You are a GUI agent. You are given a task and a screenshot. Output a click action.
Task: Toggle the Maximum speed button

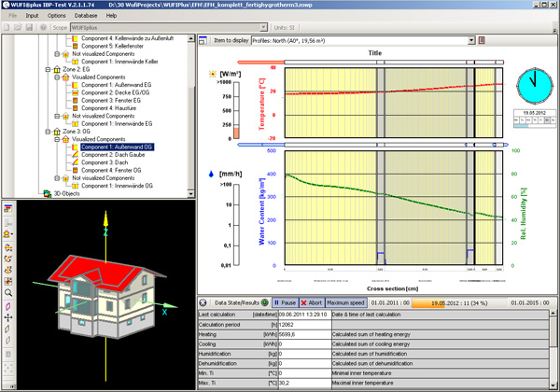click(x=344, y=303)
